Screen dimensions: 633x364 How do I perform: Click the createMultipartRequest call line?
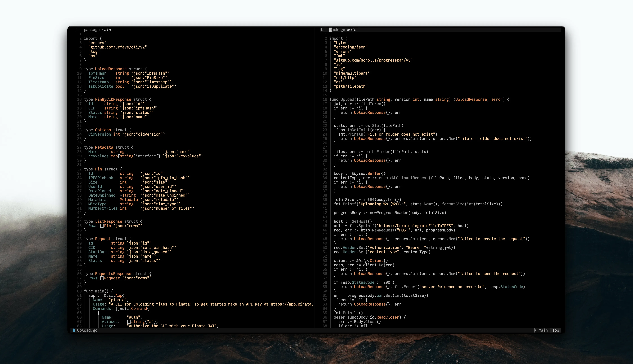coord(431,178)
